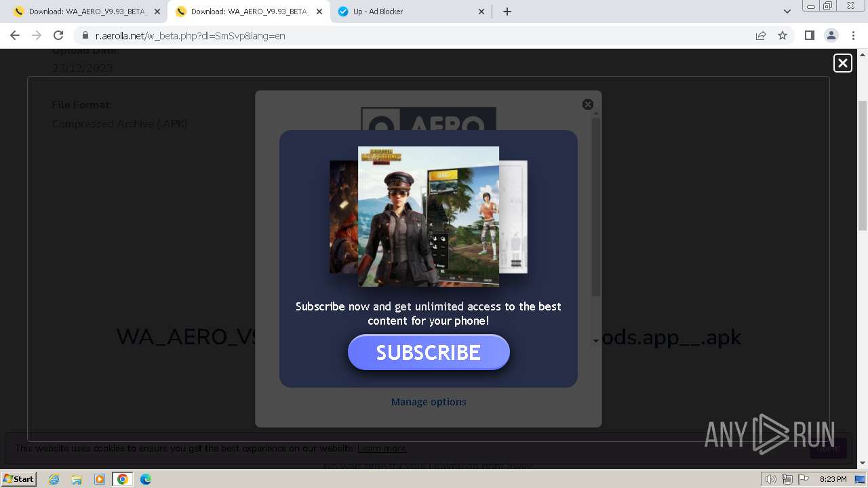Open File Explorer from the taskbar
The image size is (868, 488).
tap(77, 479)
